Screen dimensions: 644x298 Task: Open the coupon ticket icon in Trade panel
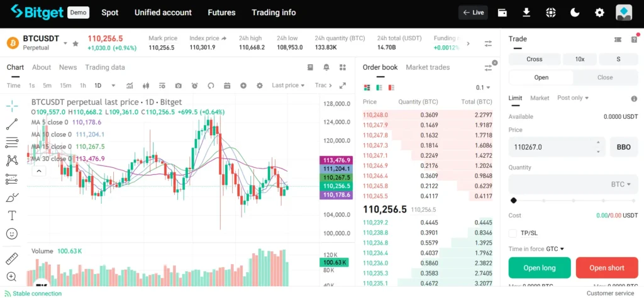click(618, 40)
